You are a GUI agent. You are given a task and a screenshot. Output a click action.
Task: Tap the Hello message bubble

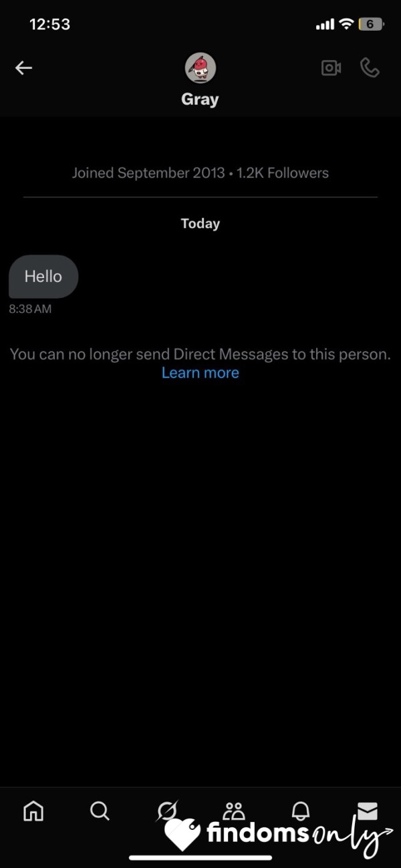coord(43,276)
